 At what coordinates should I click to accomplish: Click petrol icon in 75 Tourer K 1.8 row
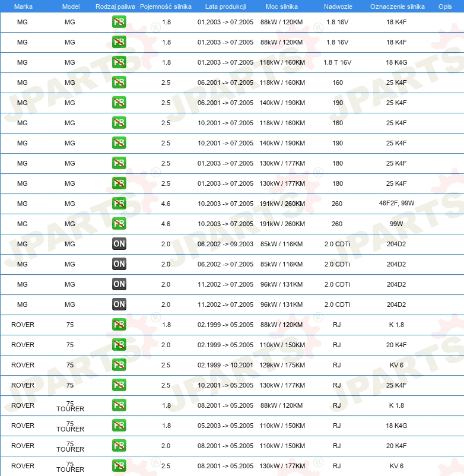[x=119, y=405]
